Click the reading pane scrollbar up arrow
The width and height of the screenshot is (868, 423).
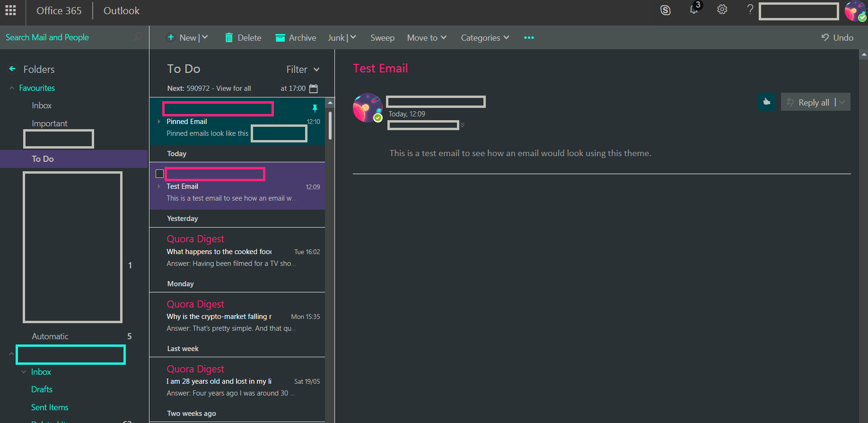(864, 54)
